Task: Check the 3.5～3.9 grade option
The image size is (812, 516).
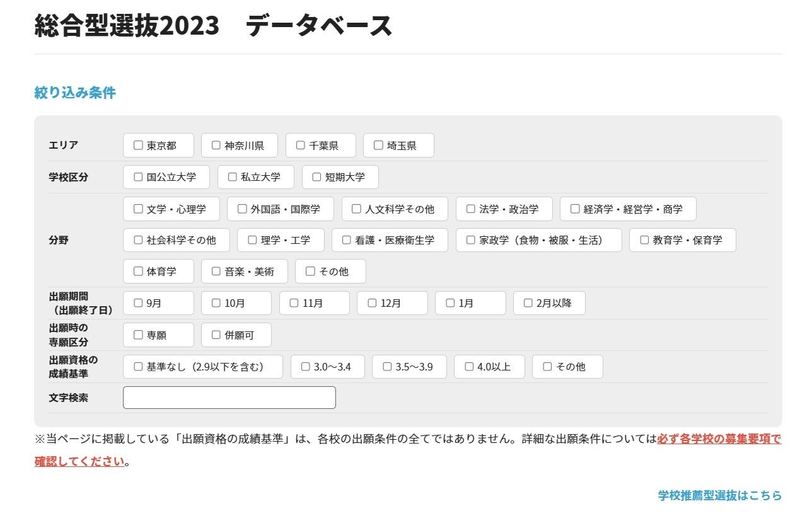Action: click(387, 367)
